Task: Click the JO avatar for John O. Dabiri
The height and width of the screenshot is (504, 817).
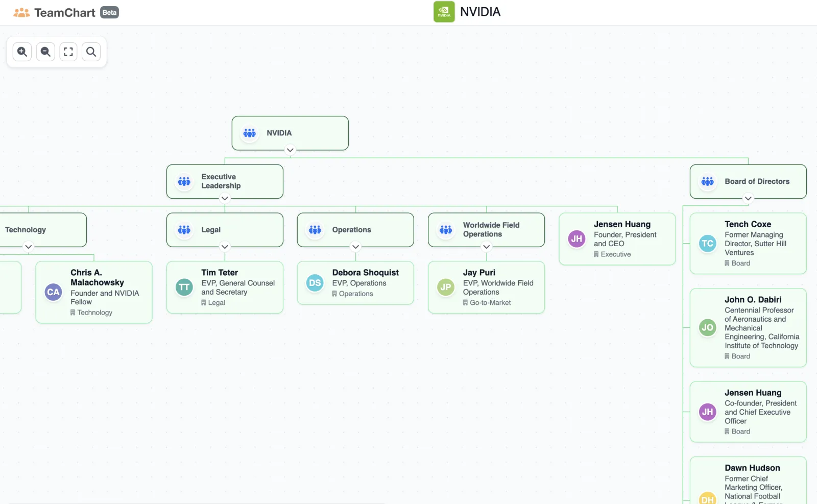Action: point(708,328)
